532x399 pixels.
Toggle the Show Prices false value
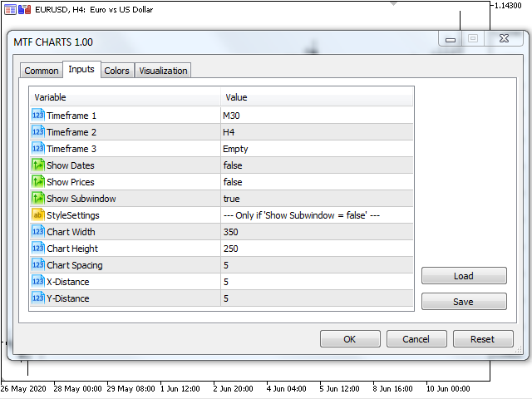pos(317,182)
